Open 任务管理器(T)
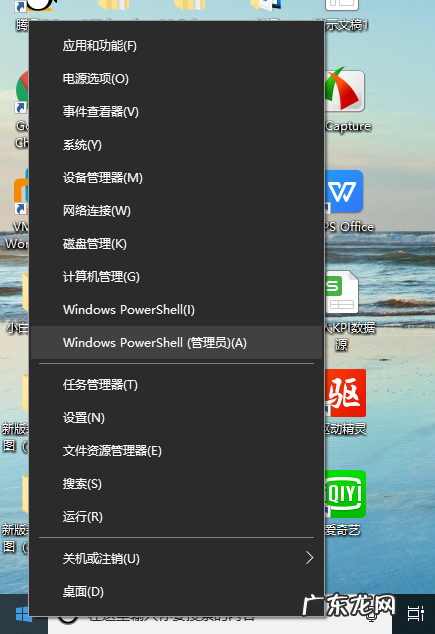 (x=177, y=385)
